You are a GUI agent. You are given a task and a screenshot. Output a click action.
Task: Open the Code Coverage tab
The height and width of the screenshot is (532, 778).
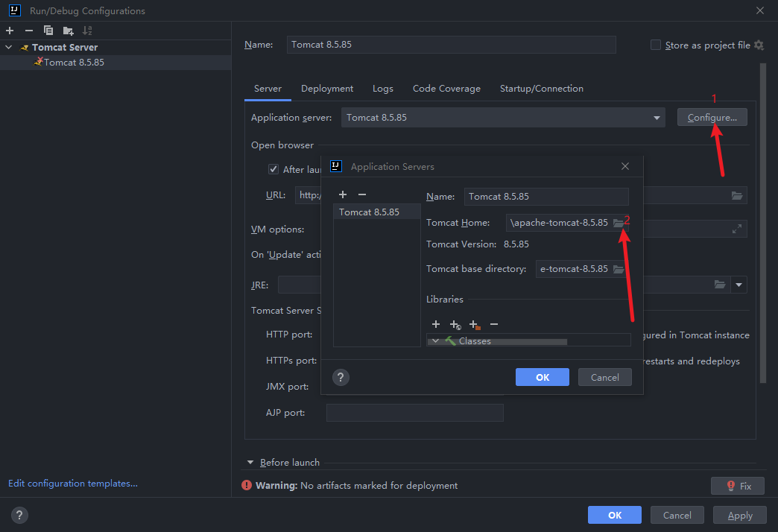click(446, 89)
